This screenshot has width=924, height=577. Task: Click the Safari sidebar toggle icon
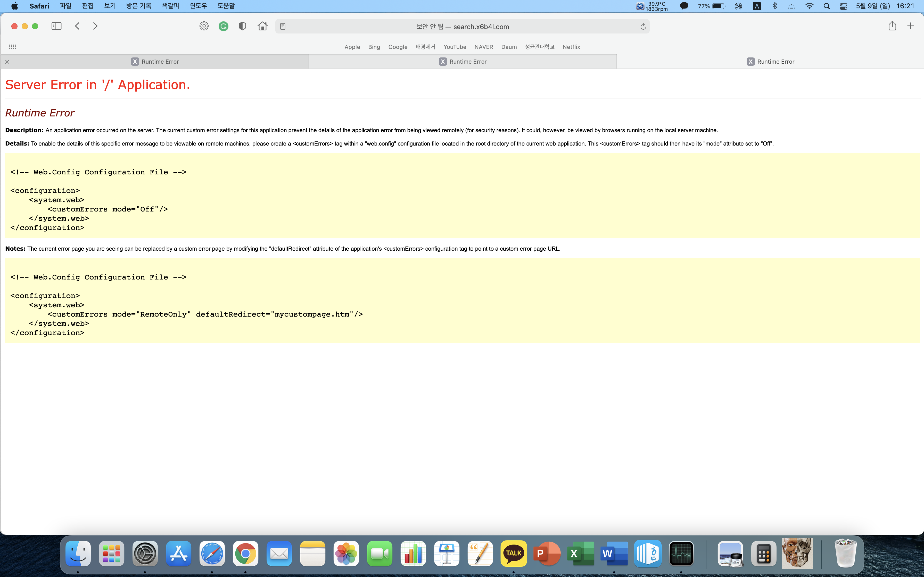pyautogui.click(x=56, y=26)
